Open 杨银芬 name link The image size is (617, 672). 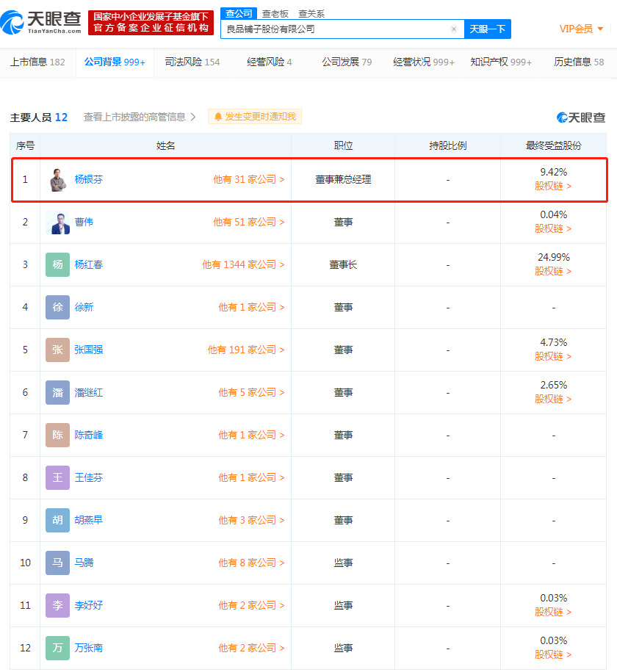pos(89,180)
